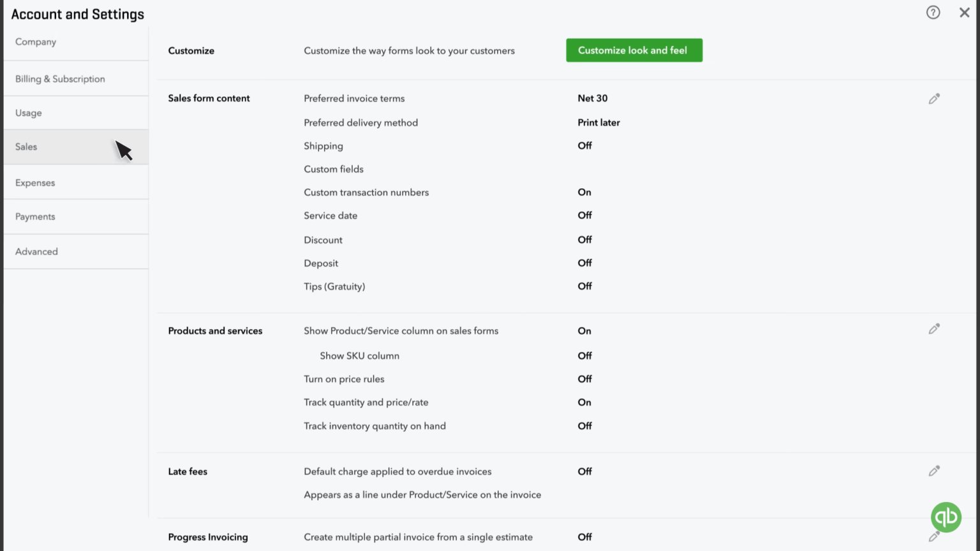
Task: Open the help icon
Action: 933,12
